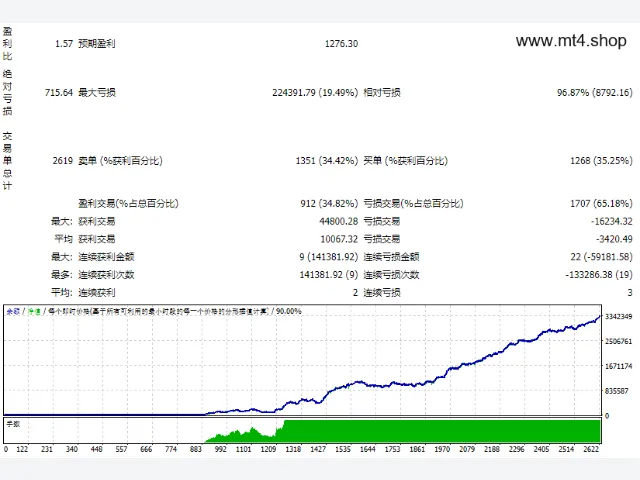Click the y-axis label 1671174
The width and height of the screenshot is (640, 480).
[x=618, y=366]
